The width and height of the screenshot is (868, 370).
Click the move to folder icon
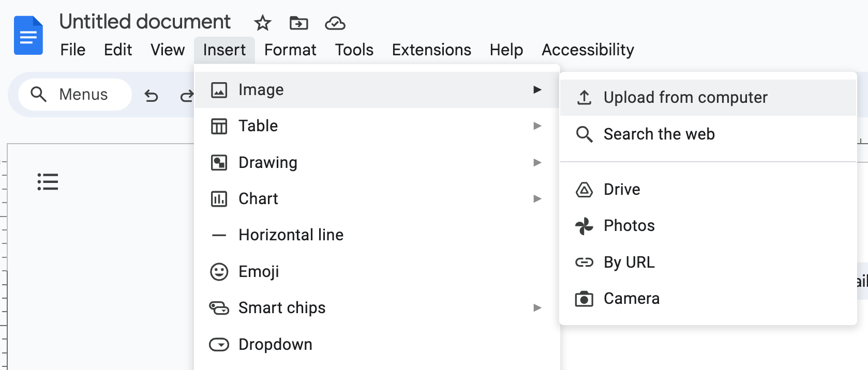(x=298, y=23)
